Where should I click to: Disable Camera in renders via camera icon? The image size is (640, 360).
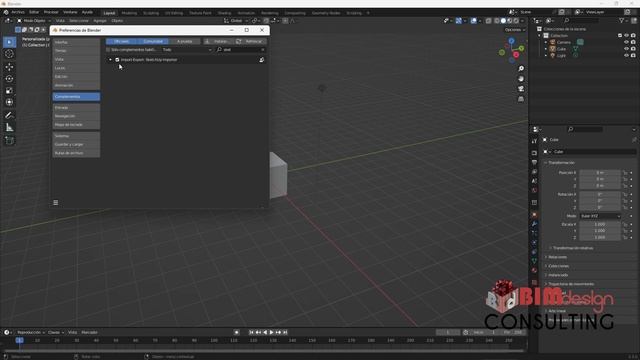633,42
